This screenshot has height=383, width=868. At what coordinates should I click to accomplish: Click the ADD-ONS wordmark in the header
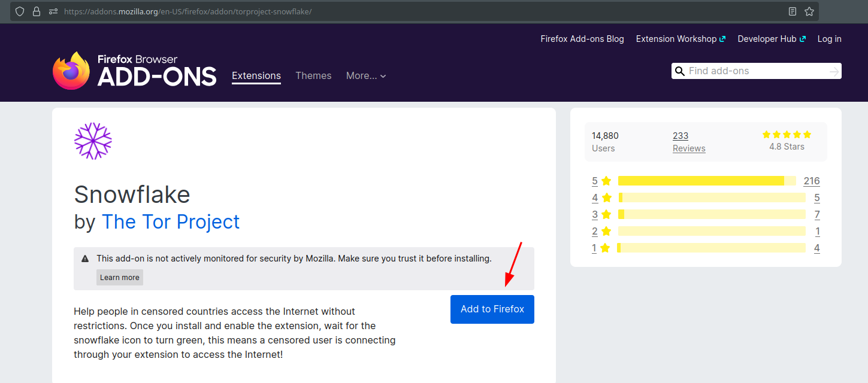tap(157, 77)
